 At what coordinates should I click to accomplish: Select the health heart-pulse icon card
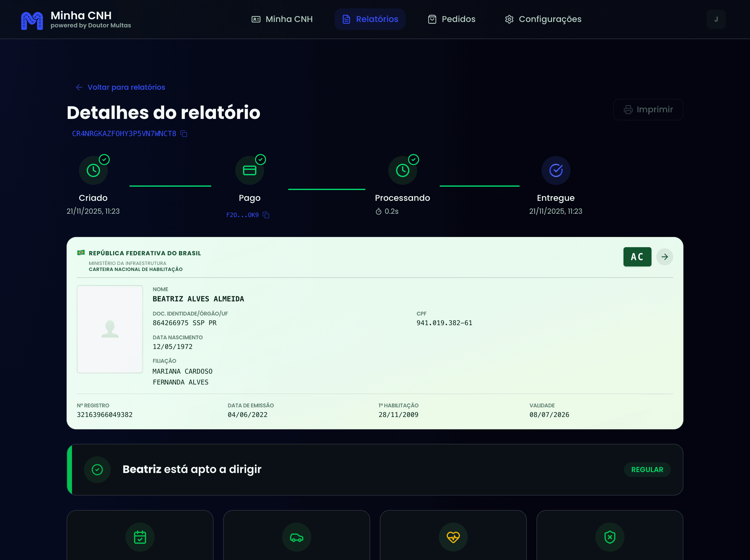pos(453,537)
